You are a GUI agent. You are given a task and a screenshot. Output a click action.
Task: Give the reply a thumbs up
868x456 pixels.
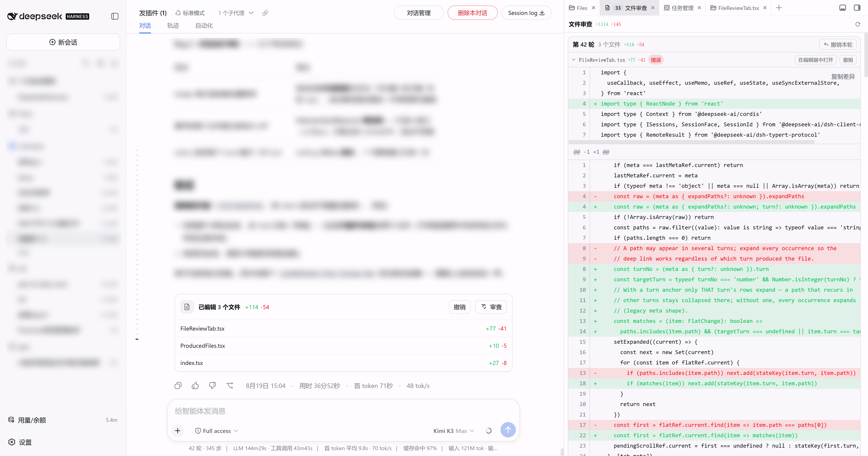pyautogui.click(x=195, y=386)
